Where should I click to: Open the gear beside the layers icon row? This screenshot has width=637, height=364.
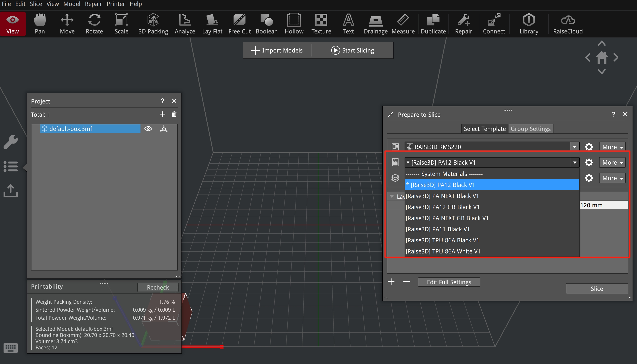pos(589,178)
